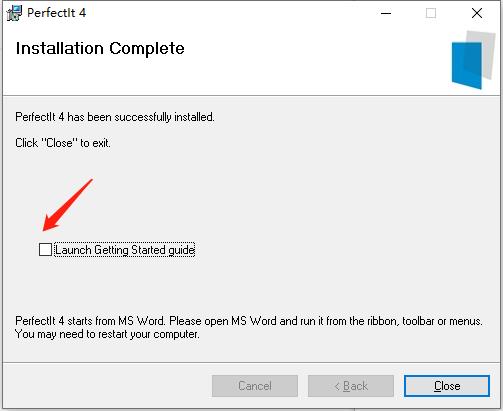Click the greyed-out maximize window button
Image resolution: width=503 pixels, height=411 pixels.
click(x=431, y=13)
